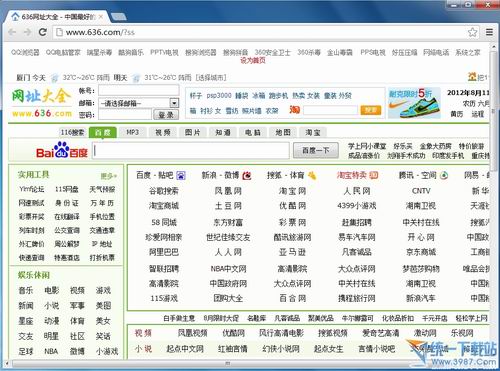Click the Taobao icon beside the search box
500x371 pixels.
295,109
